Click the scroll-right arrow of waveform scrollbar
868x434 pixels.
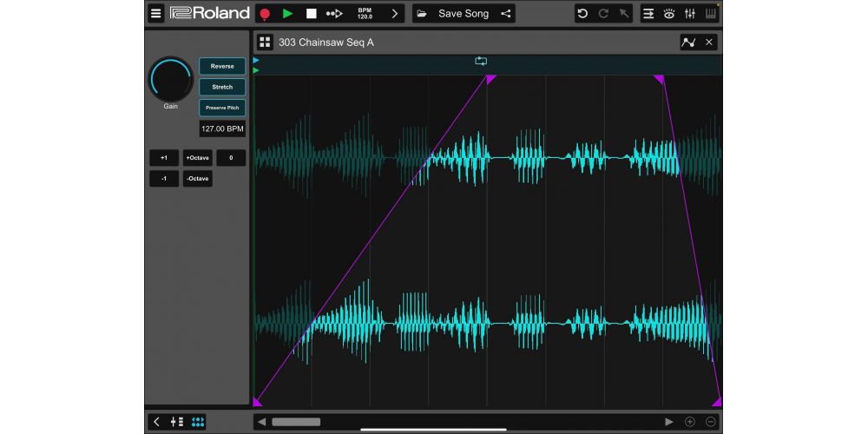click(668, 422)
